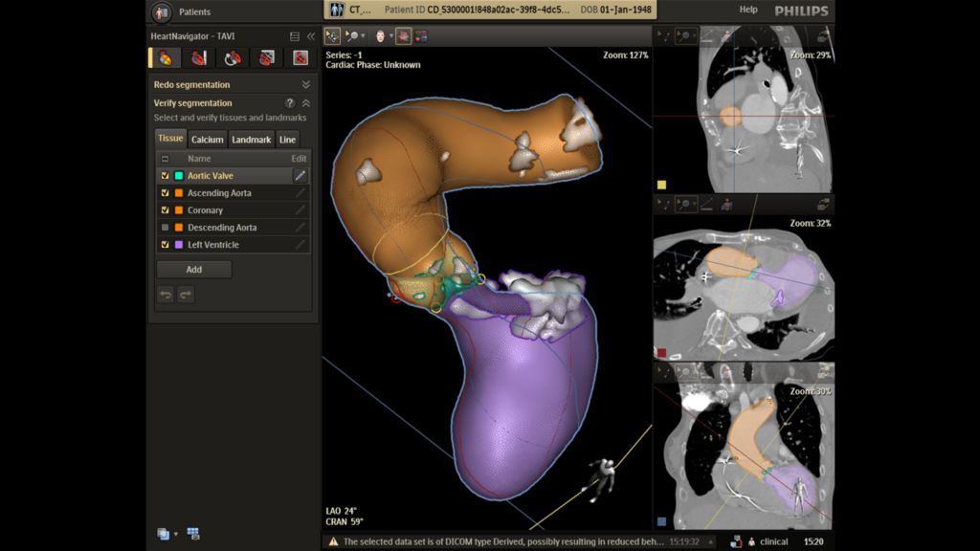Click the redo arrow button
The image size is (980, 551).
[186, 295]
